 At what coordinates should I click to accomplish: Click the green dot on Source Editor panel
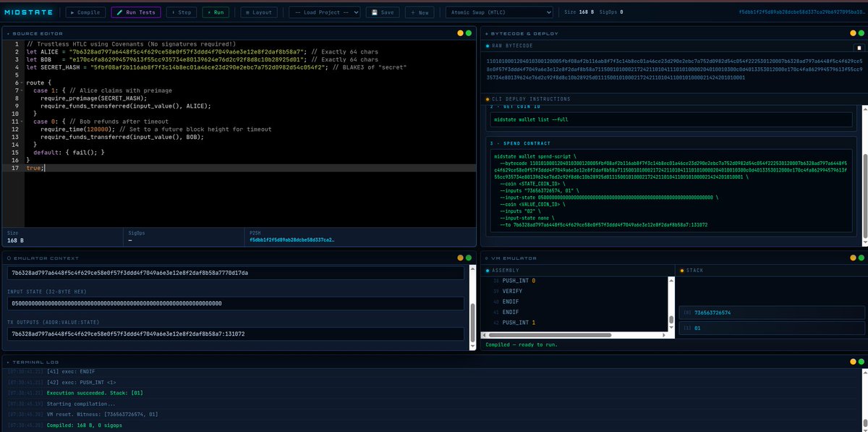coord(469,33)
